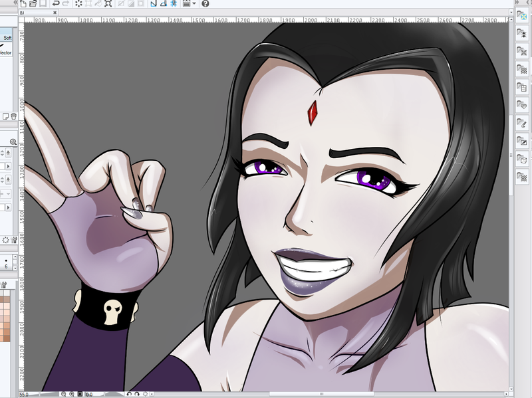
Task: Create a new canvas file
Action: point(23,4)
